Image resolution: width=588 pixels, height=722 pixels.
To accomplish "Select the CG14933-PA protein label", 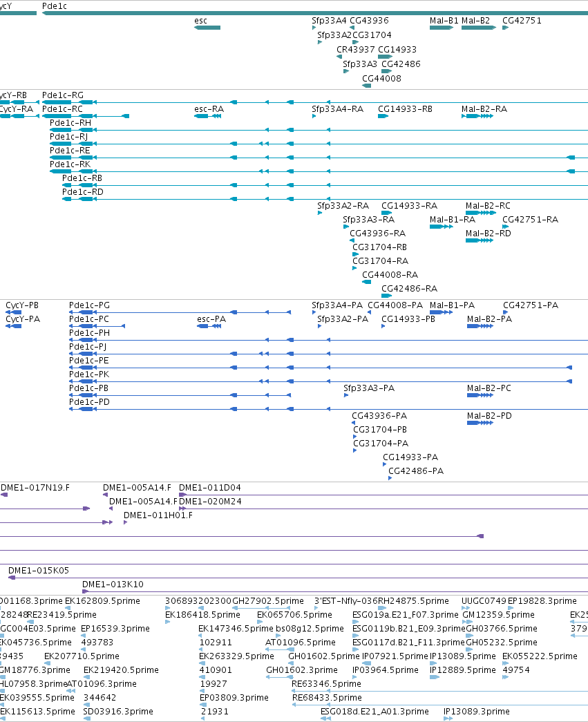I will tap(410, 457).
